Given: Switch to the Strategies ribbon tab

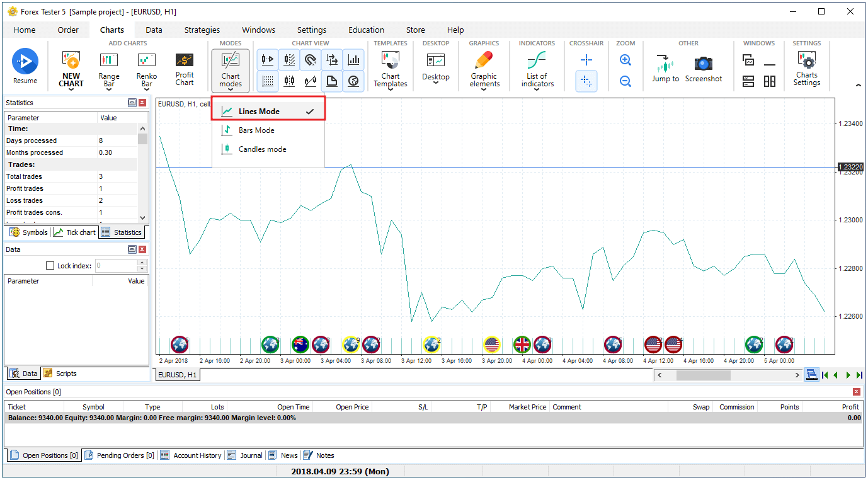Looking at the screenshot, I should (x=202, y=30).
